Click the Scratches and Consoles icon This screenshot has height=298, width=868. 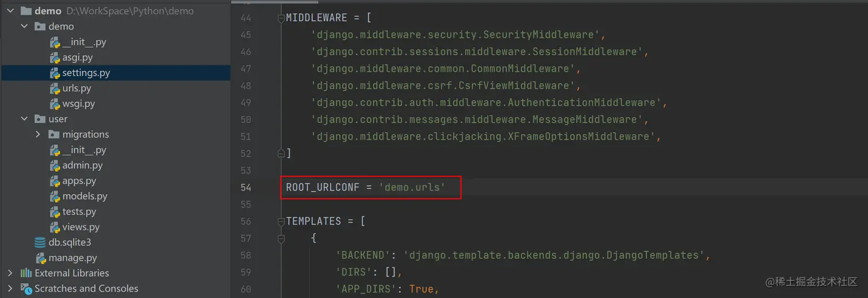point(26,288)
